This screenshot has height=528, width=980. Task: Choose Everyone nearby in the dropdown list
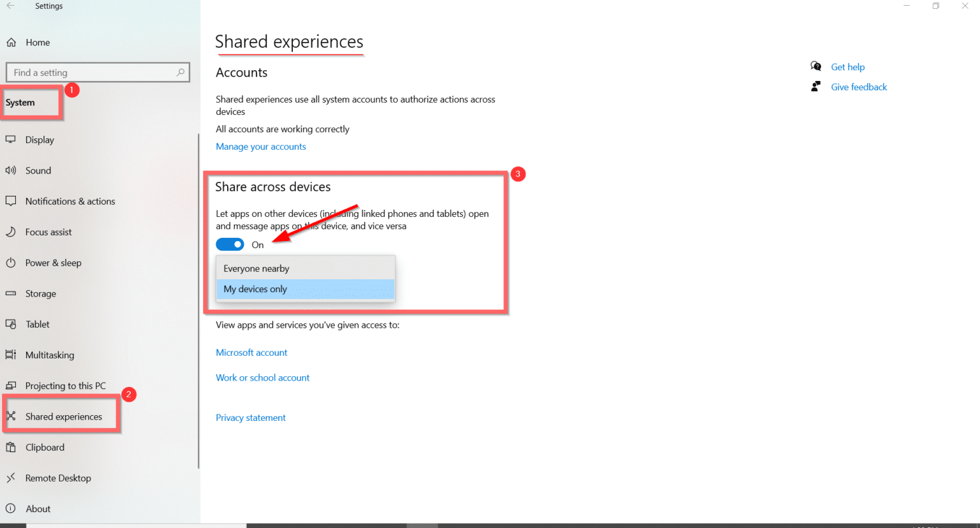pyautogui.click(x=306, y=268)
